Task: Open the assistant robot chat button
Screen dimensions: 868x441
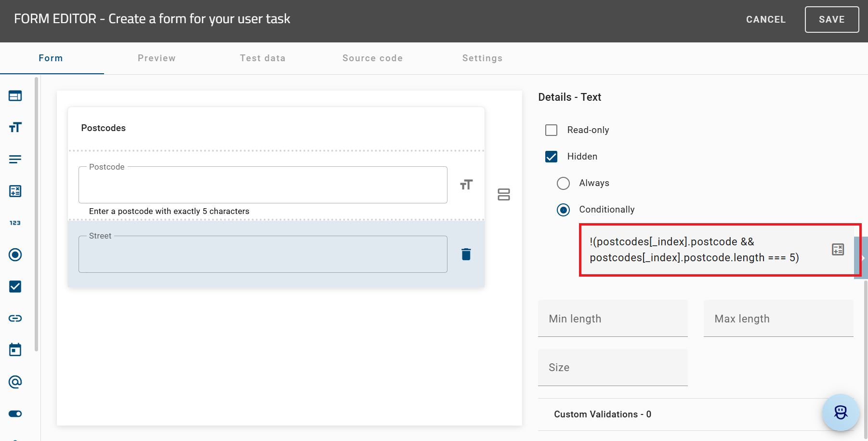Action: 841,413
